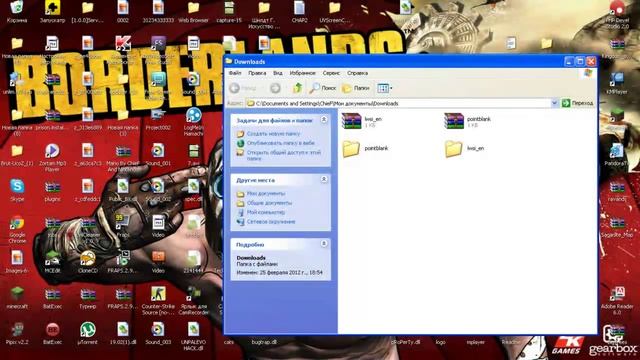The height and width of the screenshot is (360, 640).
Task: Open the Views dropdown in the toolbar
Action: [385, 88]
